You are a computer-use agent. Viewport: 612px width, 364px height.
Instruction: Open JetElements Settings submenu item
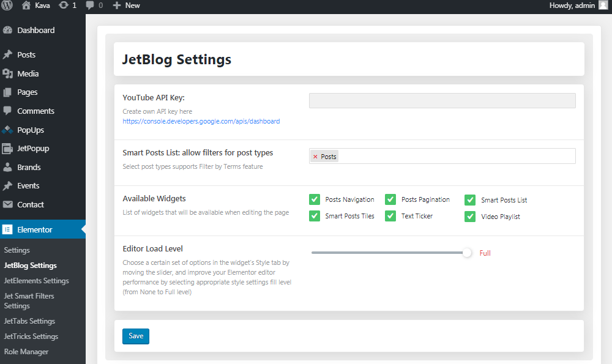tap(36, 281)
